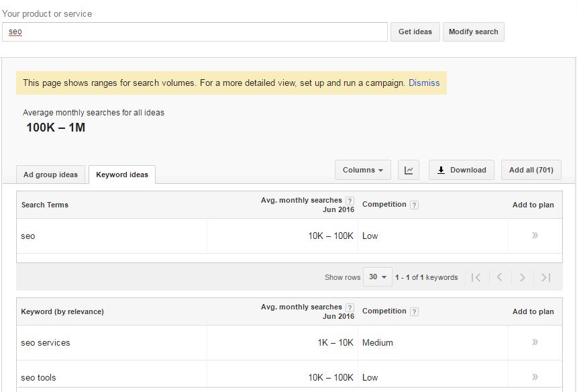Open help for Competition in Search Terms table
The image size is (577, 392).
tap(414, 205)
